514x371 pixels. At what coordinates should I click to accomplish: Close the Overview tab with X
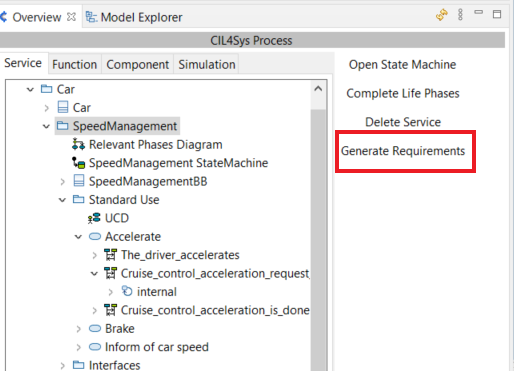coord(71,17)
